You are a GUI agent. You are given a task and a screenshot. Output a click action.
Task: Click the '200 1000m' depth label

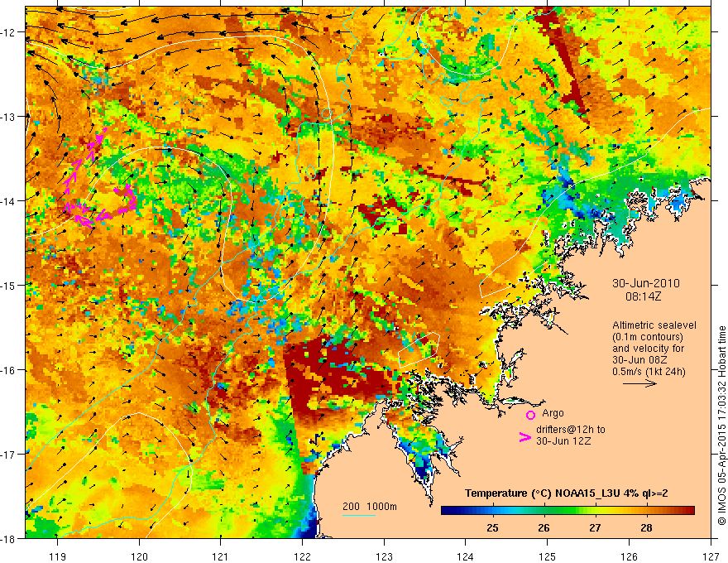point(370,507)
